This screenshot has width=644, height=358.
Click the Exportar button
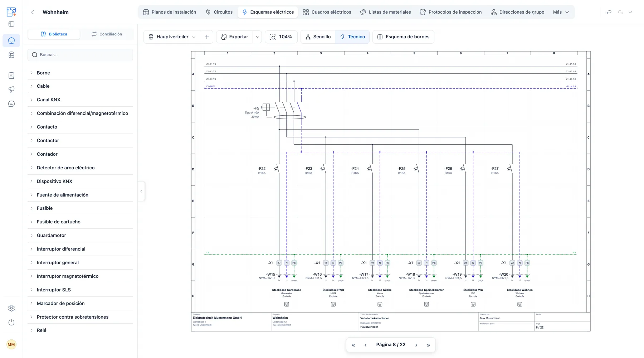point(235,37)
